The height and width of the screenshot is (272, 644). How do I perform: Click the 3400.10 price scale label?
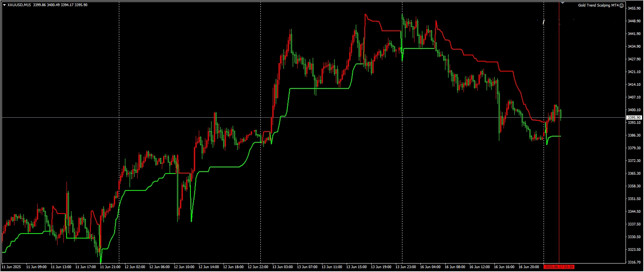tap(634, 110)
